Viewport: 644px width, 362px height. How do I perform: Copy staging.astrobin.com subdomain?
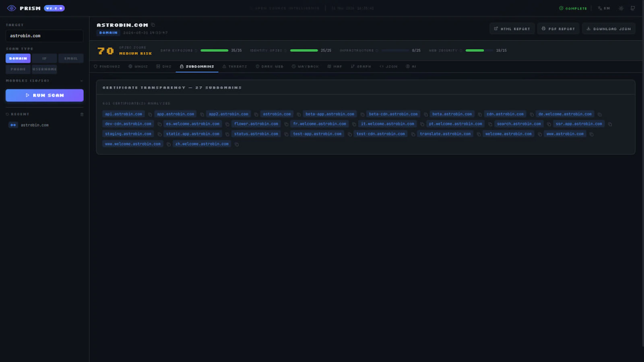[159, 134]
